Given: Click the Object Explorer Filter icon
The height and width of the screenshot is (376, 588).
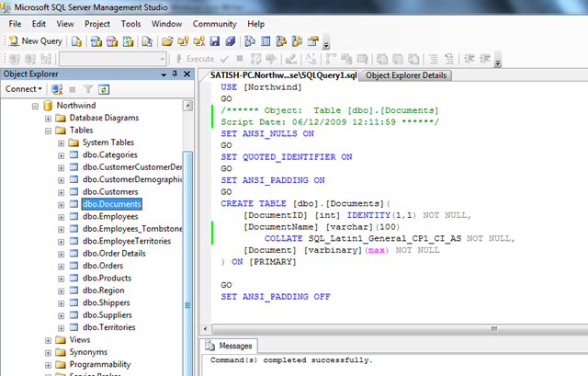Looking at the screenshot, I should 88,89.
